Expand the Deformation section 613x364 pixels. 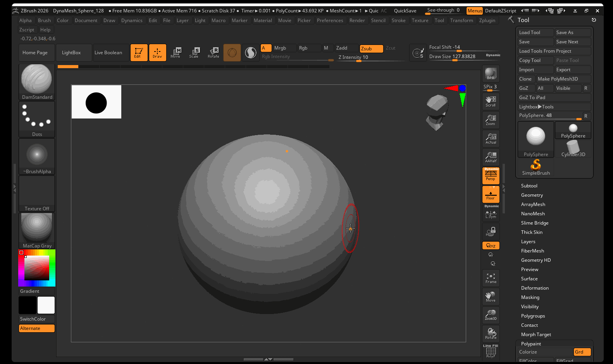click(x=535, y=288)
